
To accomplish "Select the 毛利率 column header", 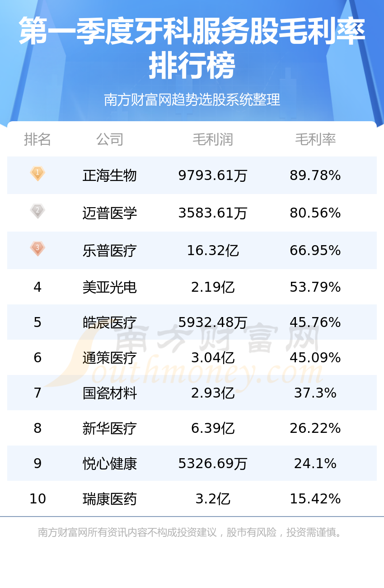I will coord(315,139).
